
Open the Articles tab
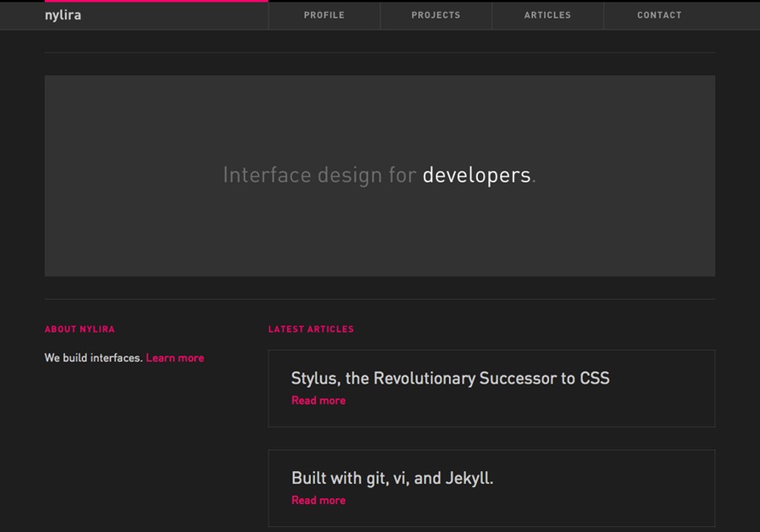tap(547, 15)
